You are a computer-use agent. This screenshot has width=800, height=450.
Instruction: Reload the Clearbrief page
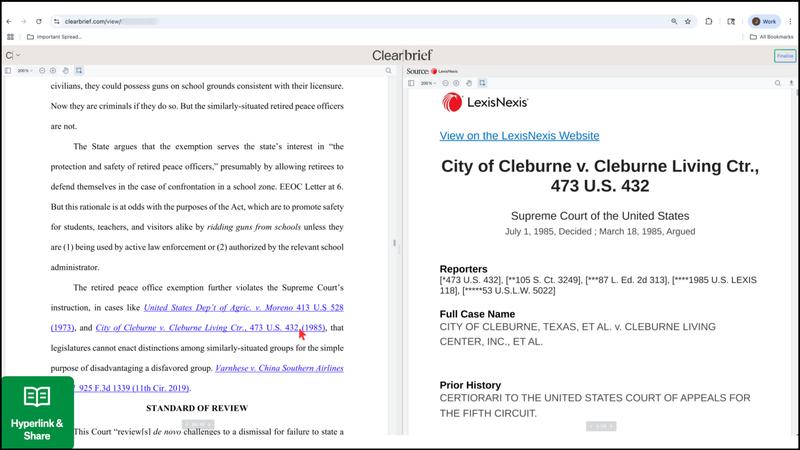coord(39,21)
